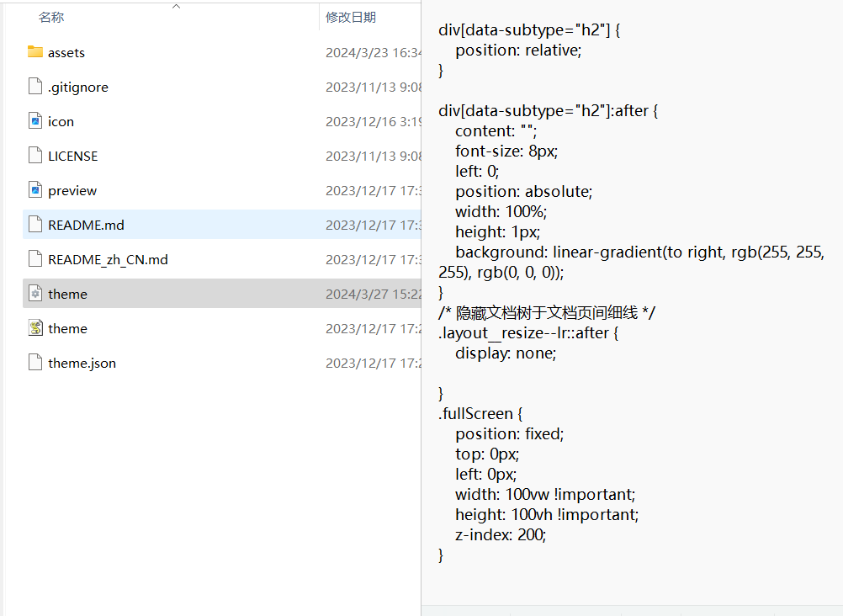
Task: Click the theme.json row modified date
Action: click(373, 364)
